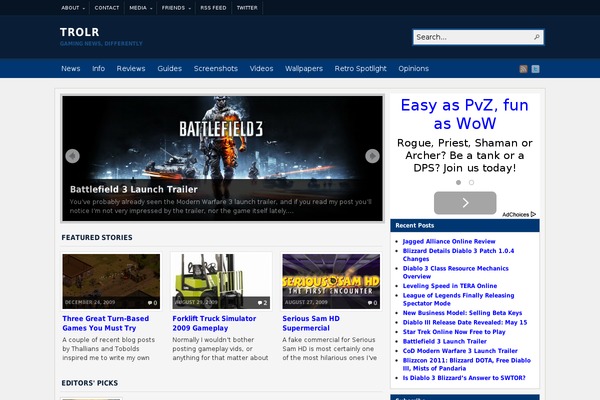Screen dimensions: 600x400
Task: Go to the News section
Action: click(x=71, y=69)
